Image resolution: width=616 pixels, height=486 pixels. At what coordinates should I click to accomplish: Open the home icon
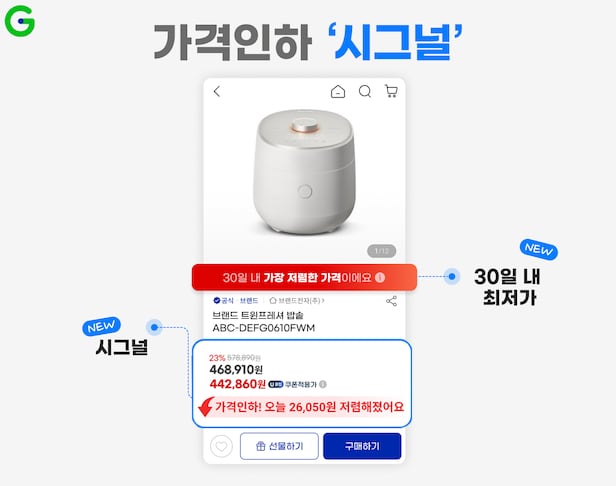coord(338,92)
